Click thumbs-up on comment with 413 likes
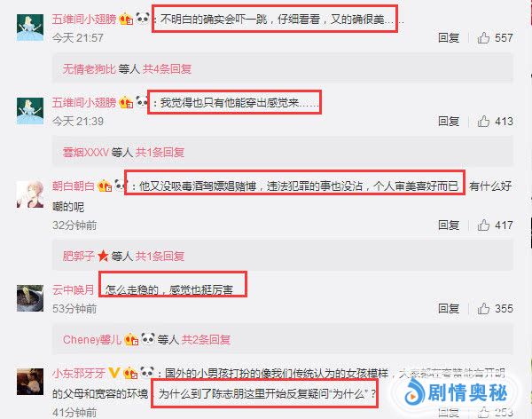Image resolution: width=532 pixels, height=419 pixels. 483,121
